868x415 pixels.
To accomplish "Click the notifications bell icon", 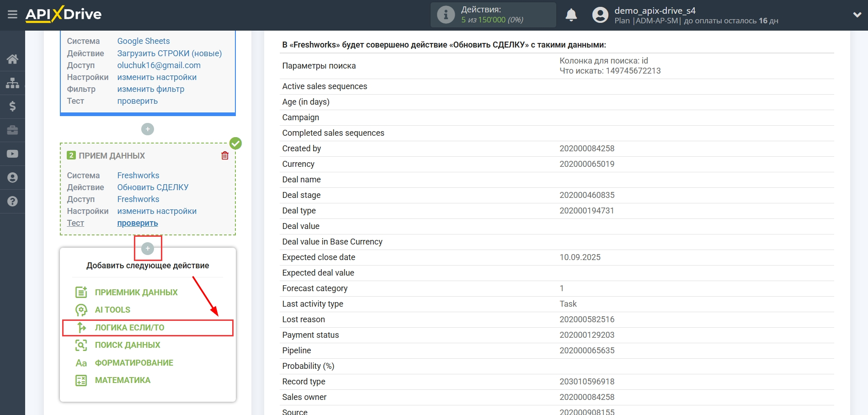I will click(571, 15).
